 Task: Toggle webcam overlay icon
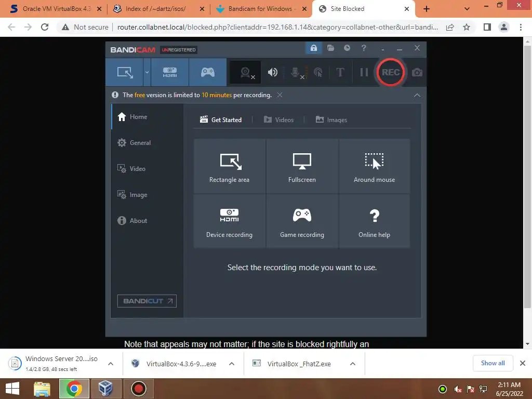pos(246,72)
